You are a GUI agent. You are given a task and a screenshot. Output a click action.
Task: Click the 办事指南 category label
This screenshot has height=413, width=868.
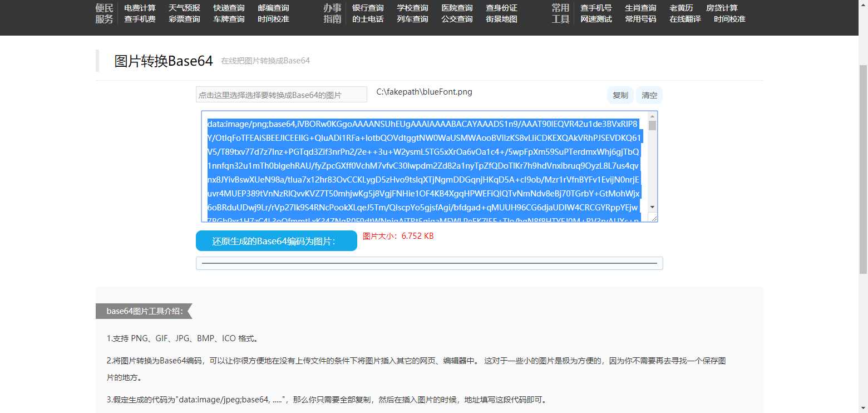[x=332, y=13]
